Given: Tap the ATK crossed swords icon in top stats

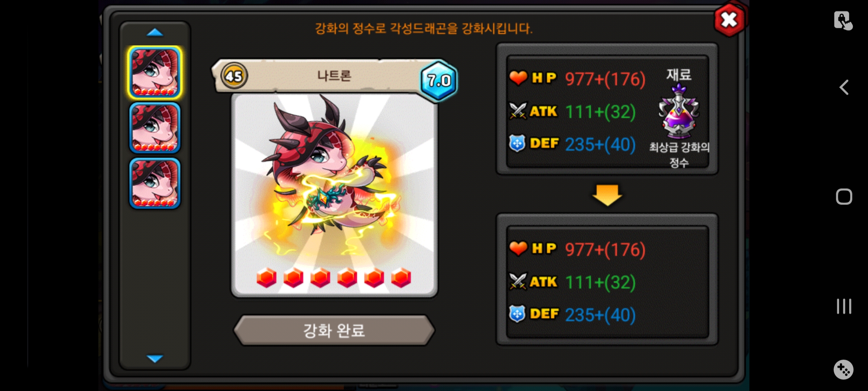Looking at the screenshot, I should click(x=518, y=111).
